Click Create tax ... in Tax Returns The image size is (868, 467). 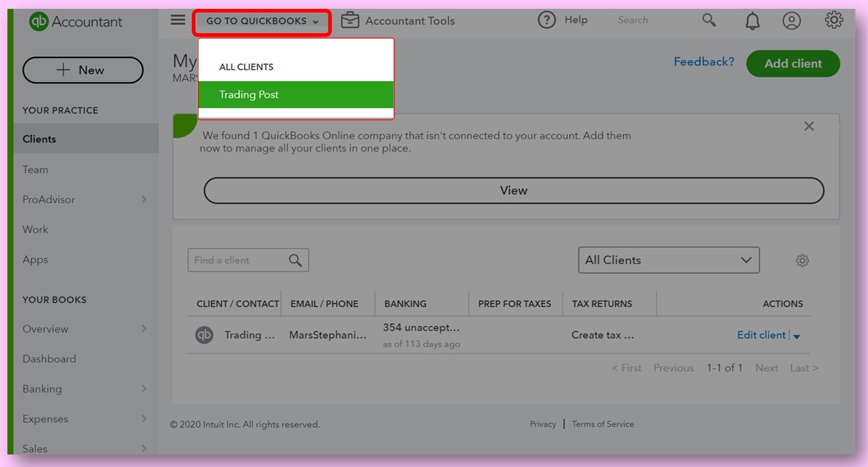(x=603, y=335)
